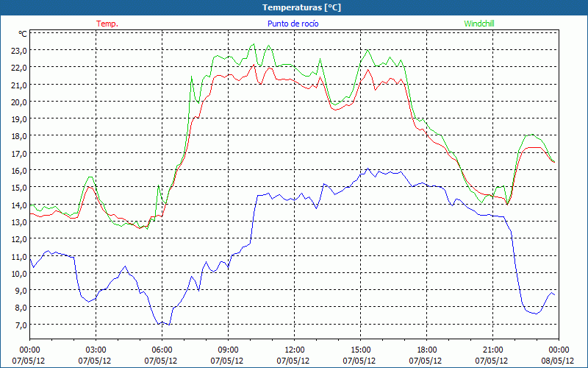Screen dimensions: 588x368
Task: Select the 19,0 y-axis value
Action: (19, 119)
